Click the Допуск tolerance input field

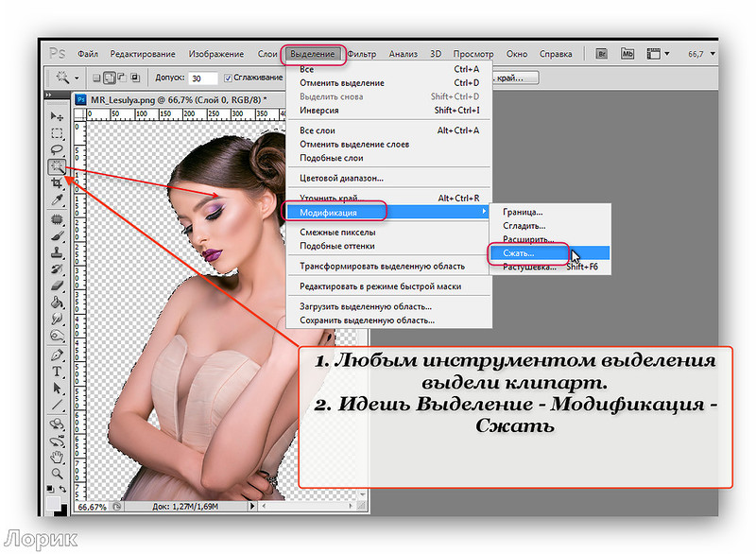[x=203, y=78]
